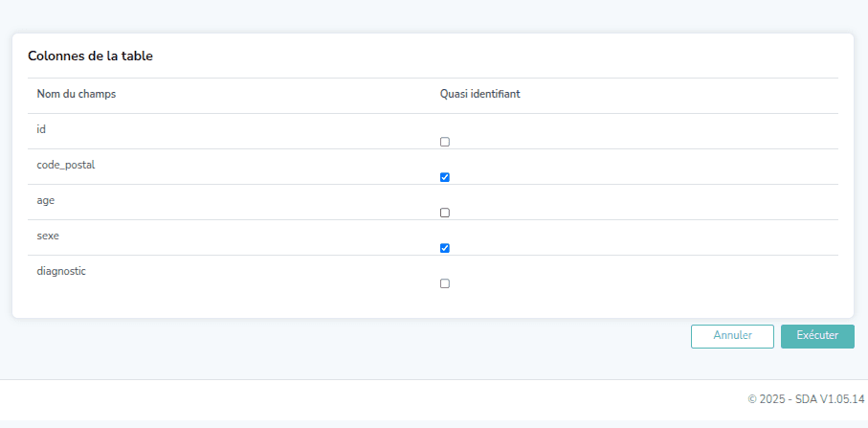Screen dimensions: 868x428
Task: Click the empty left side of footer bar
Action: pyautogui.click(x=191, y=399)
